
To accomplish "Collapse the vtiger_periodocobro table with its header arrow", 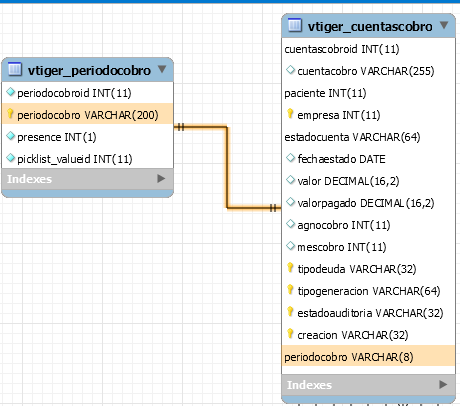I will click(162, 69).
